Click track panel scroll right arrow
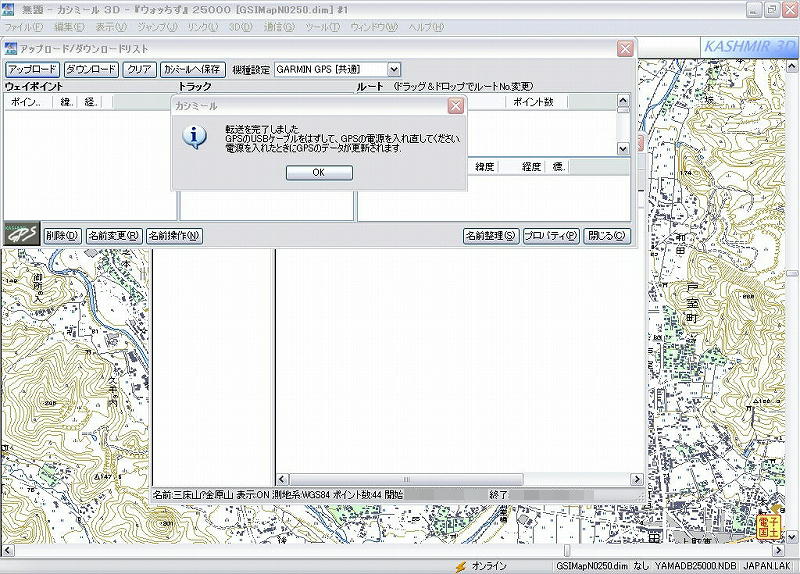 636,479
